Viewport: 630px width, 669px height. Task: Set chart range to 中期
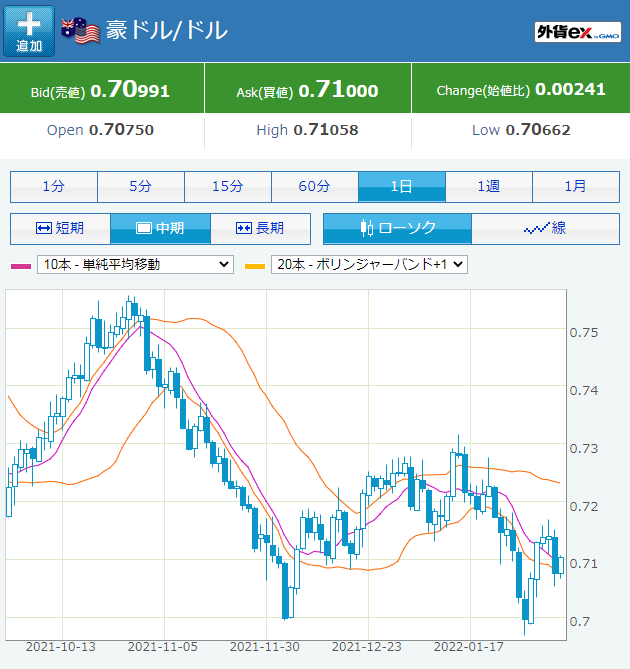(x=160, y=229)
